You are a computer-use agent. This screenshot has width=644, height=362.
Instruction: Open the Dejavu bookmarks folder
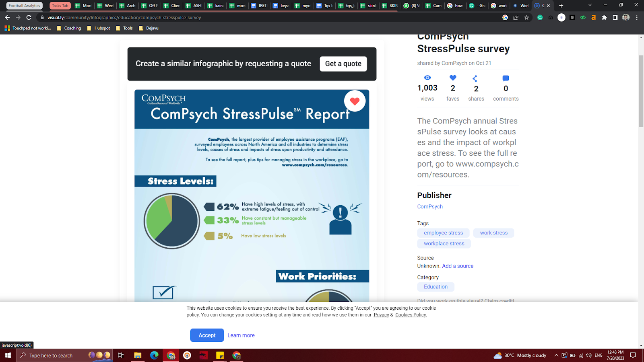(x=149, y=28)
